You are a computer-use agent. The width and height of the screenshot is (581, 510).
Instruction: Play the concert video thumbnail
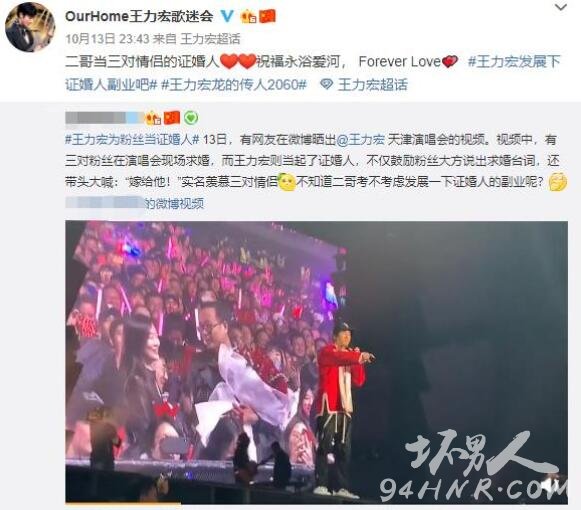point(316,362)
